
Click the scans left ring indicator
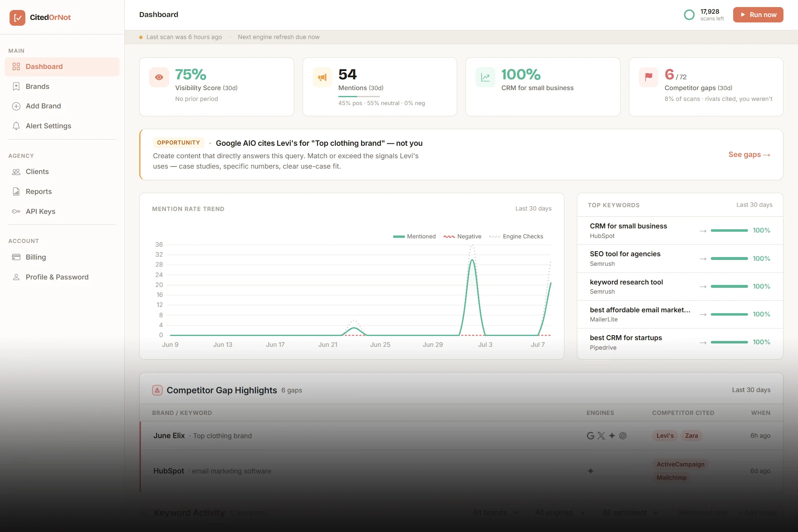[689, 15]
